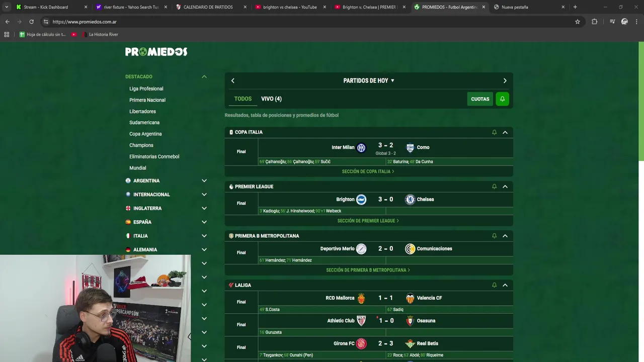Open Primera Nacional in sidebar
The height and width of the screenshot is (362, 644).
point(147,100)
